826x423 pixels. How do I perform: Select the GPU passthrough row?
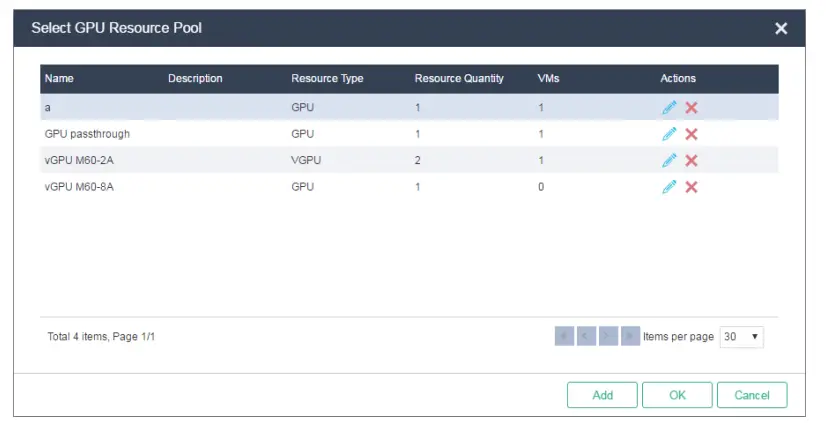click(x=409, y=134)
